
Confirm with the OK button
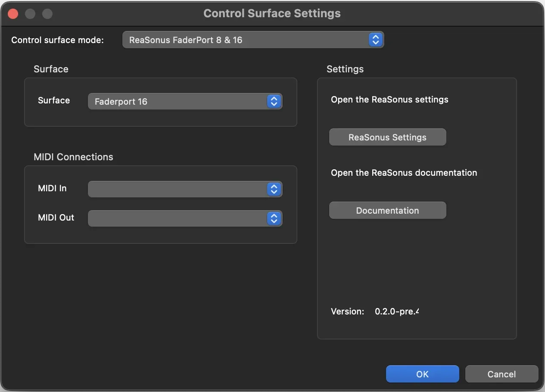[422, 374]
